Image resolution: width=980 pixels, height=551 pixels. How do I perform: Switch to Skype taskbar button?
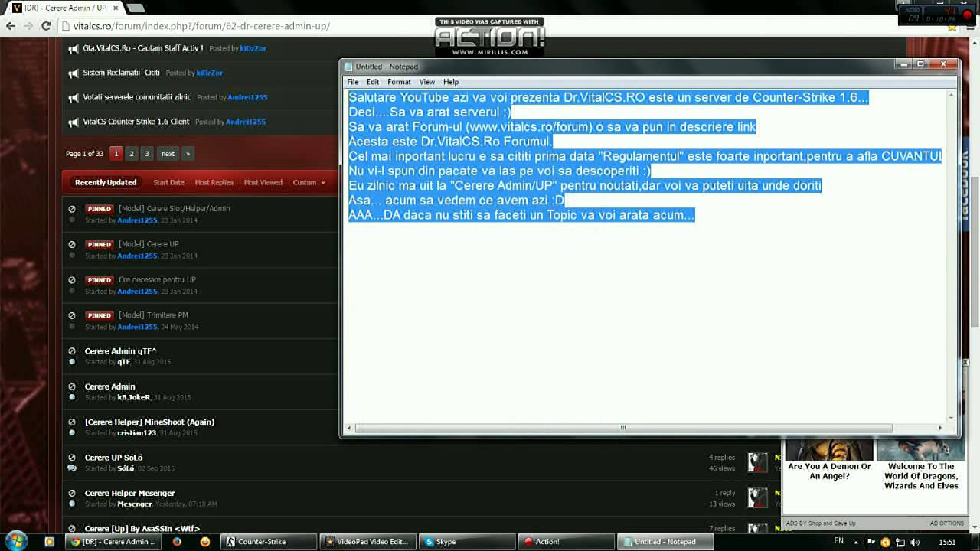pyautogui.click(x=466, y=542)
